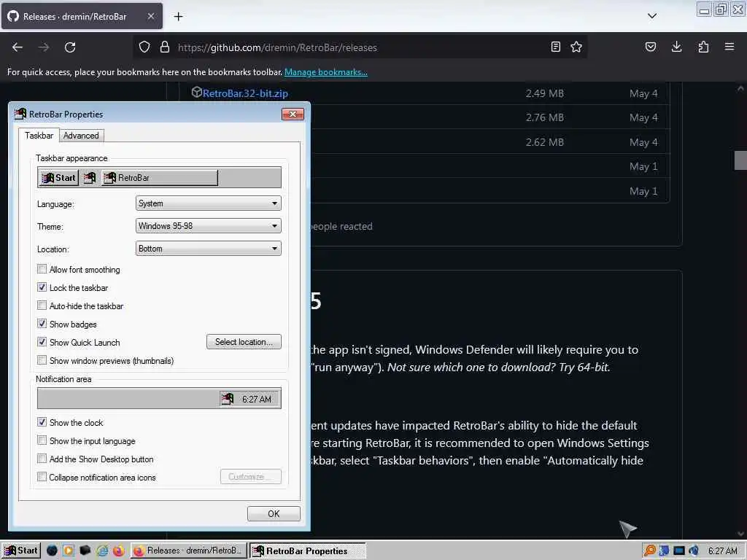Enable Add the Show Desktop button
The image size is (747, 560).
pyautogui.click(x=42, y=459)
